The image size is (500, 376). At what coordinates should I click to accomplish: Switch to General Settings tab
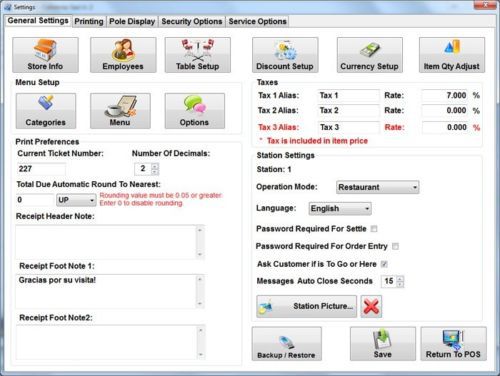coord(38,21)
